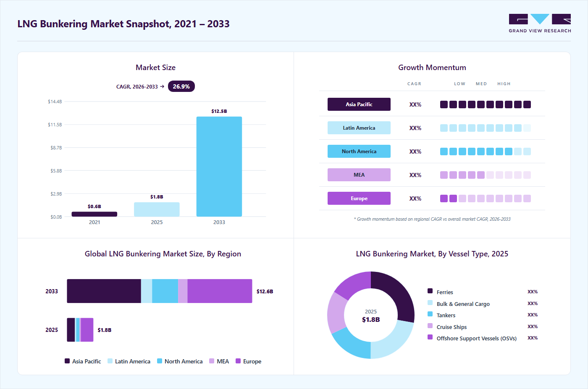Select the 2025 market size bar
This screenshot has height=389, width=588.
pyautogui.click(x=157, y=209)
